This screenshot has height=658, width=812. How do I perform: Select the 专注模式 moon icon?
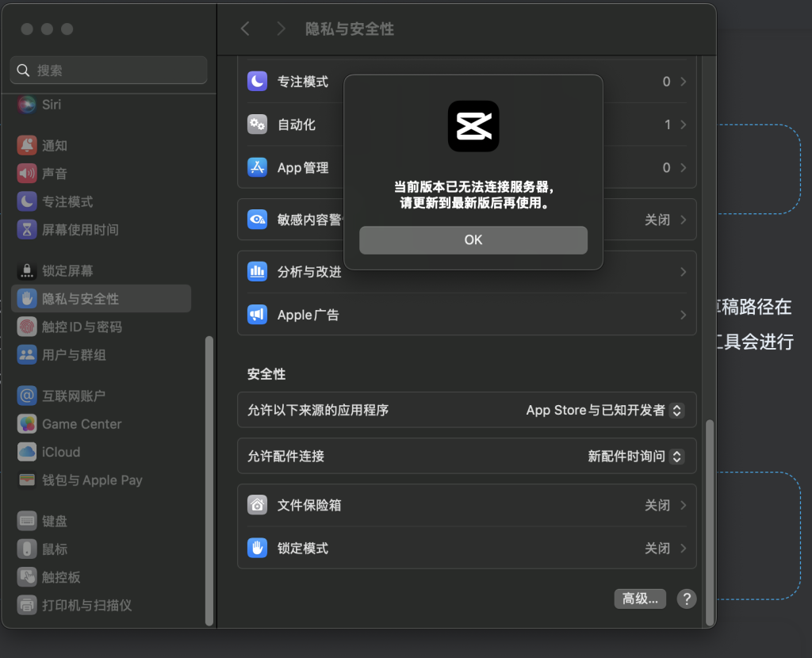[256, 81]
